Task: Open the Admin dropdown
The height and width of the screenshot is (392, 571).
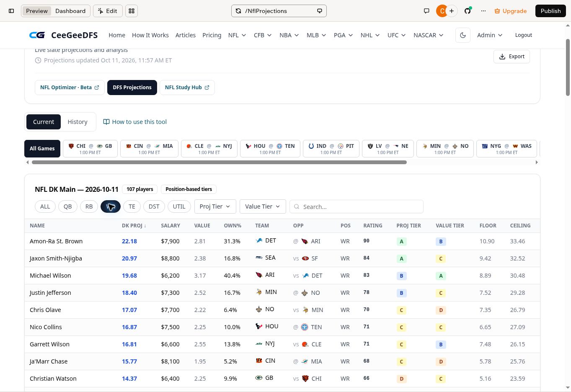Action: pos(490,35)
